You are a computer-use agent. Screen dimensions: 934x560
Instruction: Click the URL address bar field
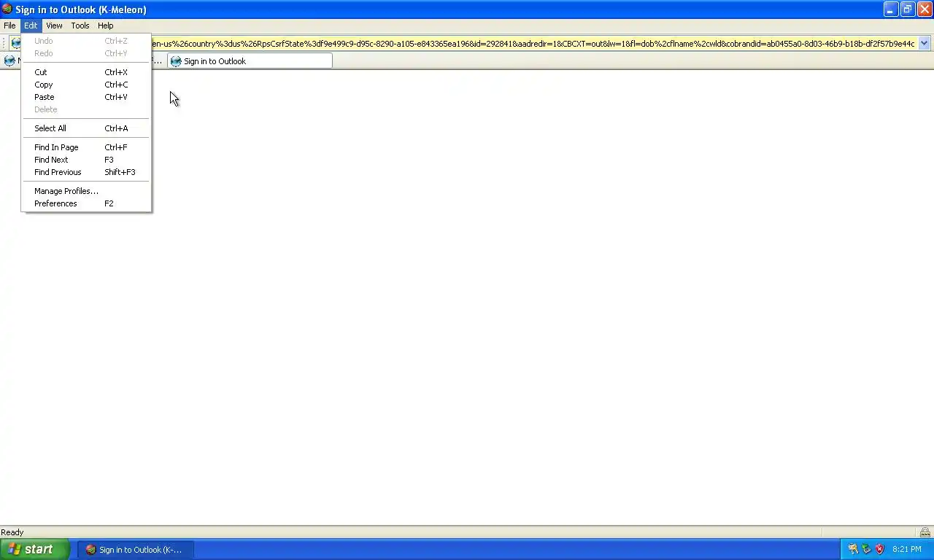point(533,44)
